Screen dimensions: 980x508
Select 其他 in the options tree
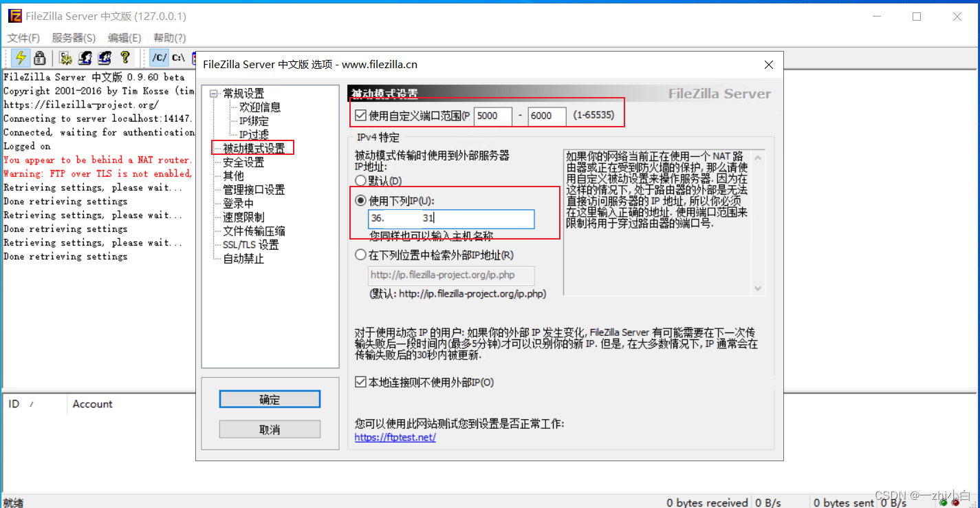(233, 176)
